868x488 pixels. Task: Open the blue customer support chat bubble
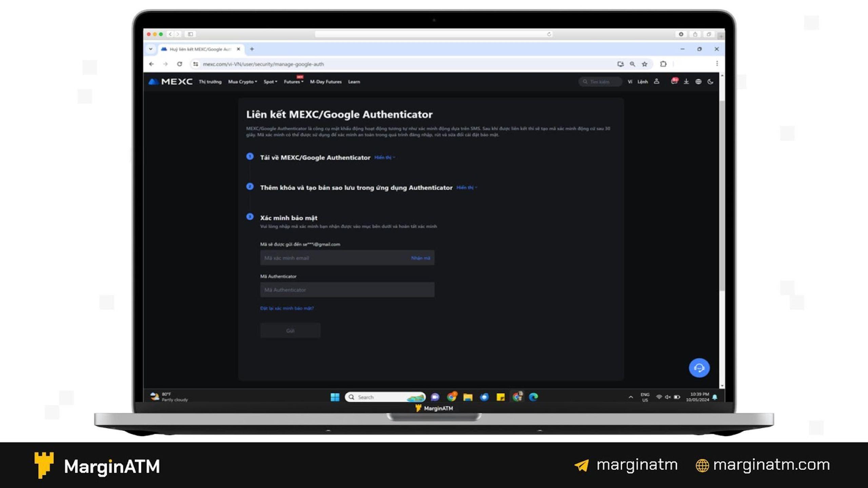tap(699, 368)
